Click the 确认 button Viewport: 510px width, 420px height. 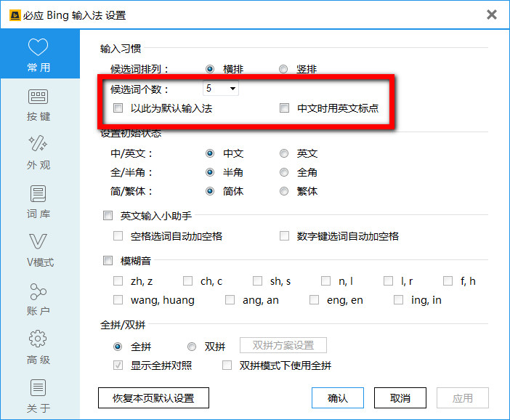338,398
